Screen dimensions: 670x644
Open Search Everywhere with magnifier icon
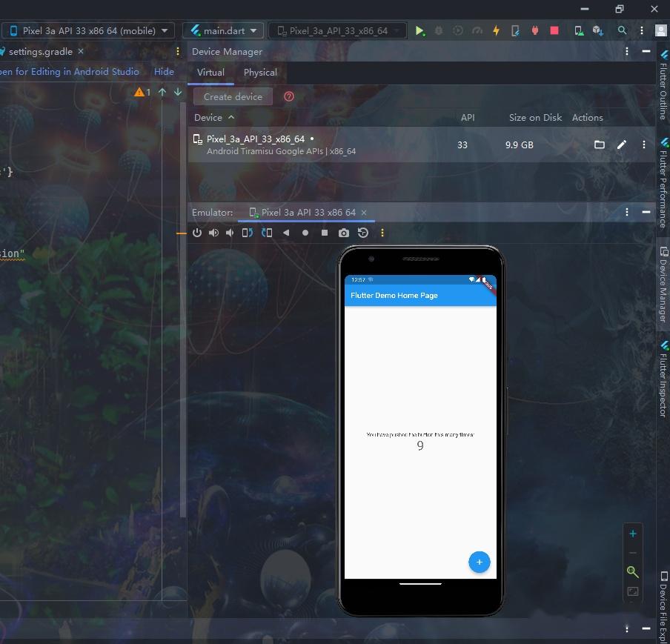click(623, 30)
